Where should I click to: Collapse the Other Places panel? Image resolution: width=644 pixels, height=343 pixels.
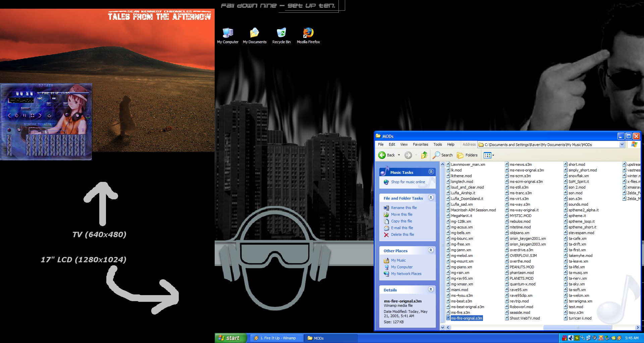[431, 250]
